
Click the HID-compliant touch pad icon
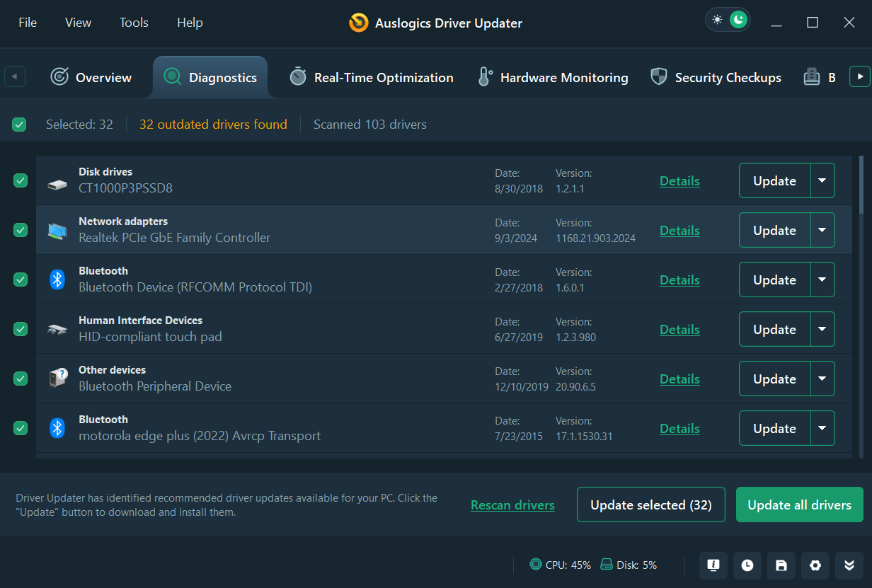pyautogui.click(x=57, y=330)
